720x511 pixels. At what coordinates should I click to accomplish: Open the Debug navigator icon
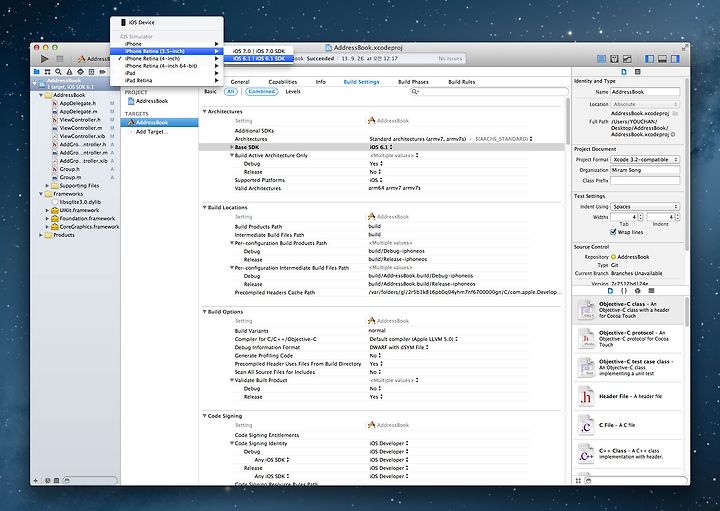91,72
